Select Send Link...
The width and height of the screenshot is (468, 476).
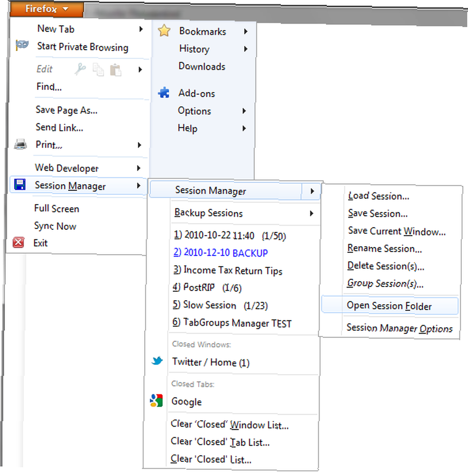59,127
